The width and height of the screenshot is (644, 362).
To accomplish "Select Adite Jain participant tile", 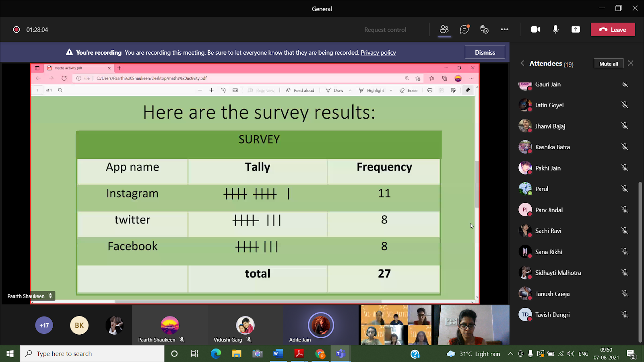I will click(321, 325).
